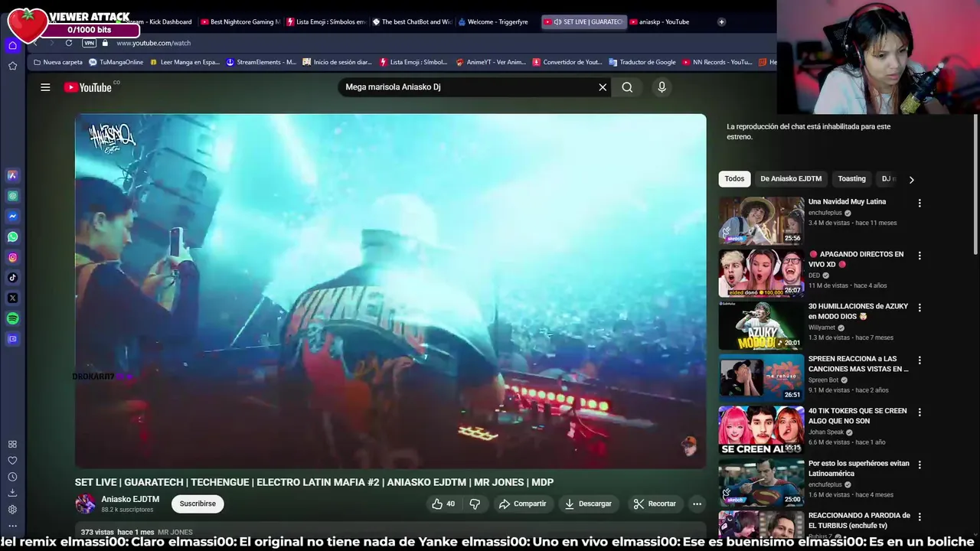Open browser sidebar home icon
The width and height of the screenshot is (980, 551).
coord(12,46)
